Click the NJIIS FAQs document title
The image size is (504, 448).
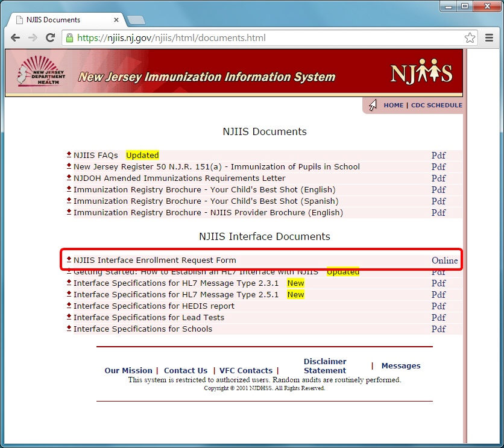click(96, 155)
